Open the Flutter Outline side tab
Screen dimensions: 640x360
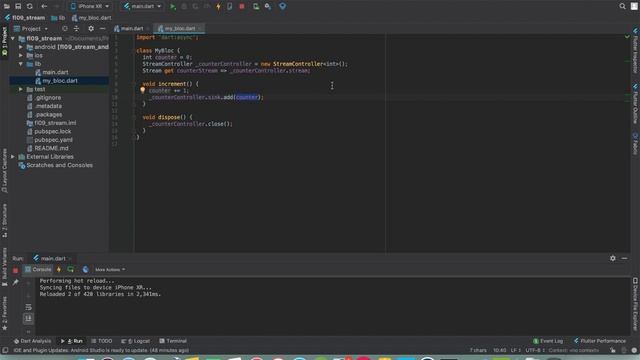click(x=635, y=104)
